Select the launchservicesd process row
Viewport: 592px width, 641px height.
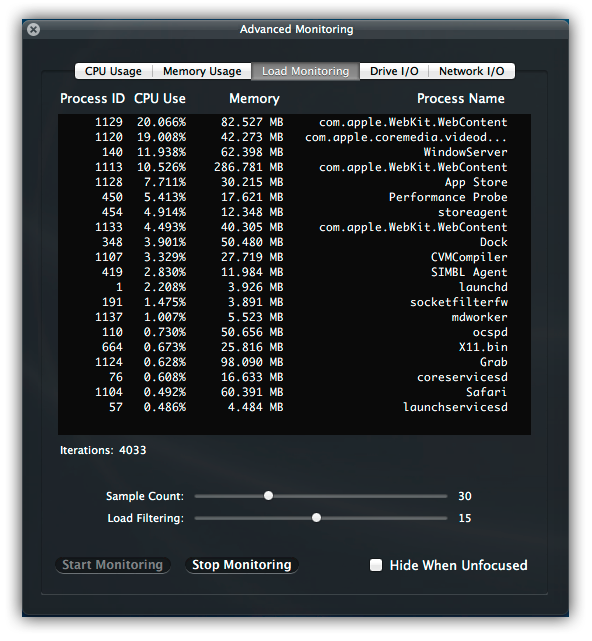[294, 407]
